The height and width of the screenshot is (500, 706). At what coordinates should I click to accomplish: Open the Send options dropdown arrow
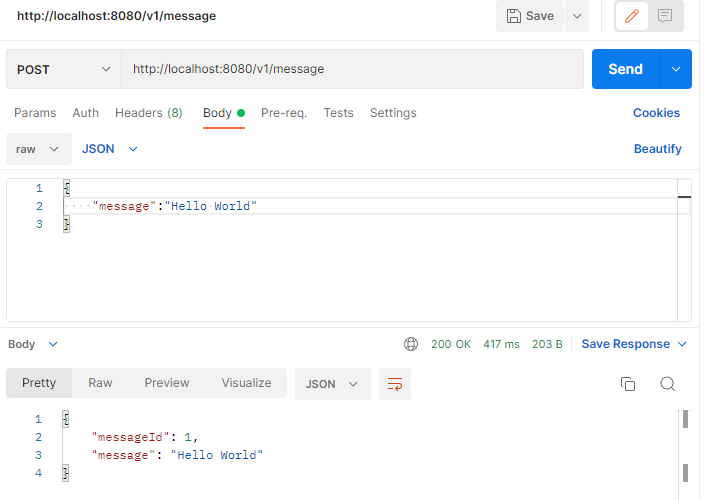676,69
